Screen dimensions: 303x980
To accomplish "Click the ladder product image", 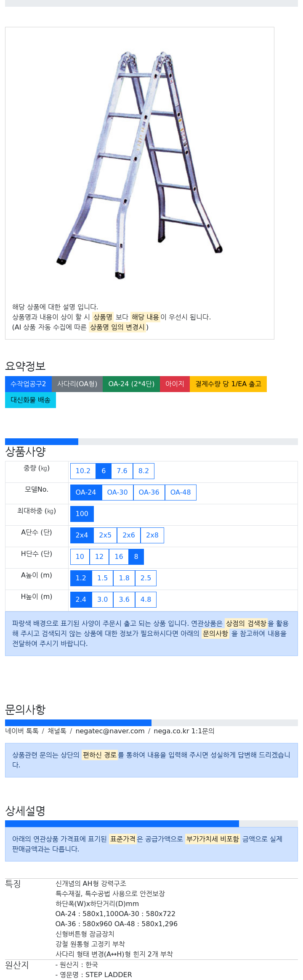I will tap(139, 164).
